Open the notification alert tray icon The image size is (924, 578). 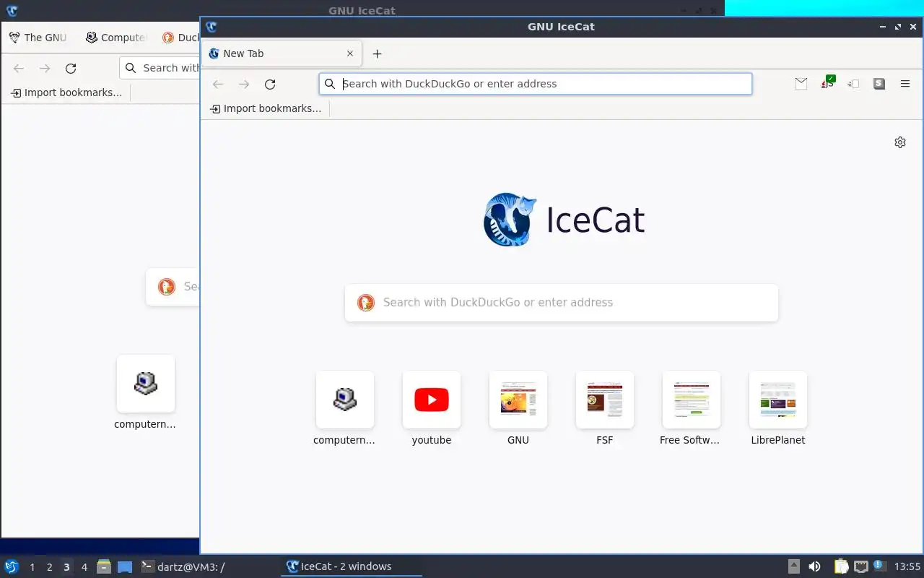pos(879,566)
